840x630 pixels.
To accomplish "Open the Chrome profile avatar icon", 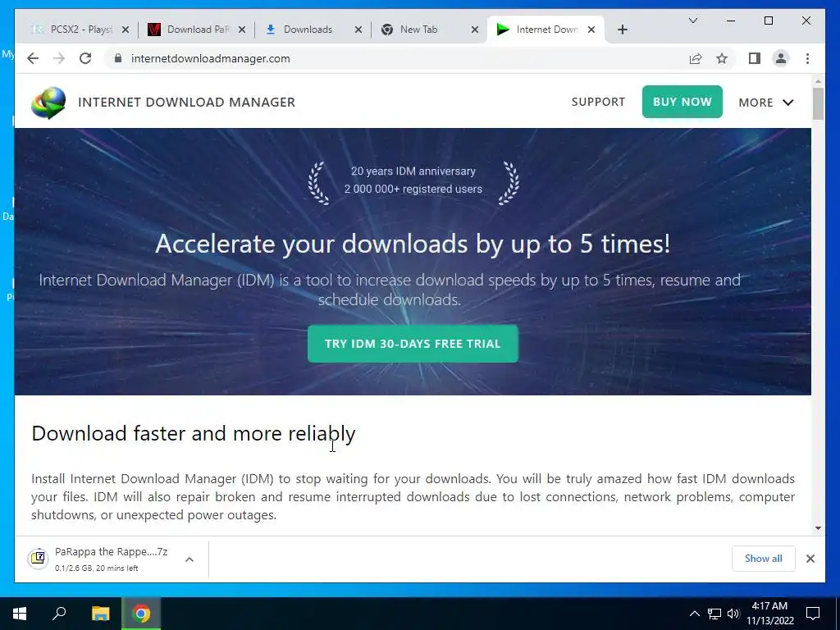I will point(781,58).
